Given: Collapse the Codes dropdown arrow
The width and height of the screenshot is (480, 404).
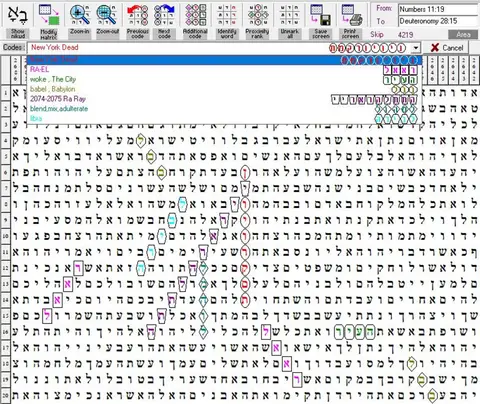Looking at the screenshot, I should (415, 48).
